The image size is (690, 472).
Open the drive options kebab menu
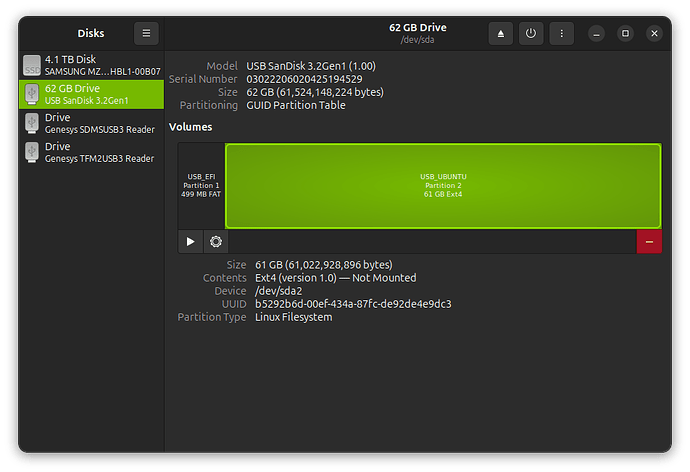(562, 33)
